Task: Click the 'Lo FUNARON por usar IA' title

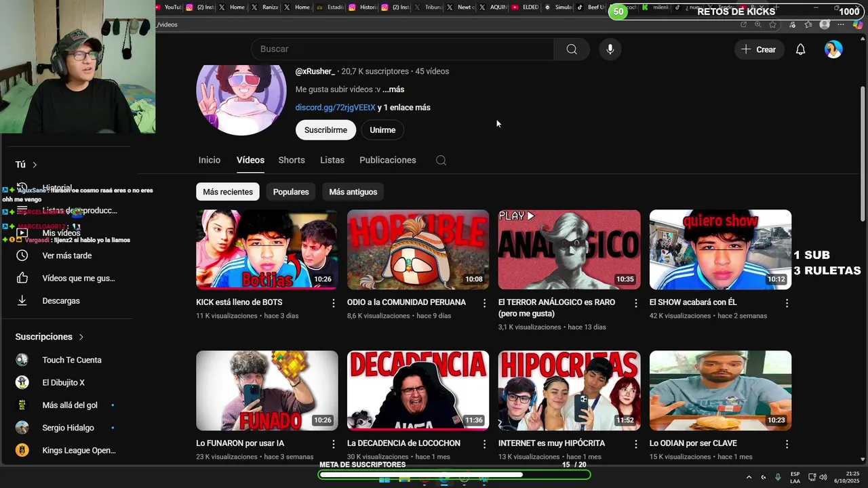Action: coord(240,443)
